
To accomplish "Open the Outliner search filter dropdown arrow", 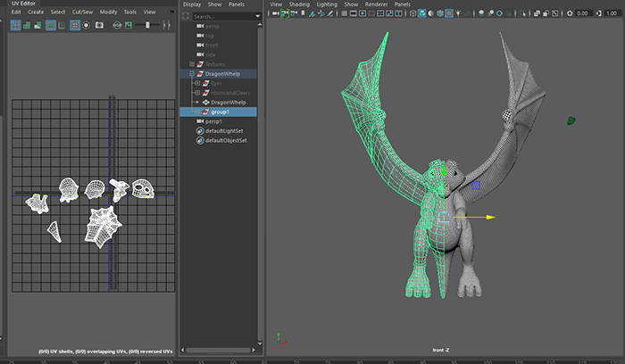I will (257, 16).
